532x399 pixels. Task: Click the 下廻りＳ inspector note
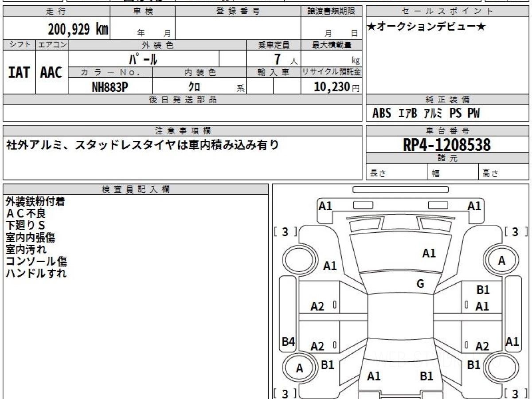point(25,226)
